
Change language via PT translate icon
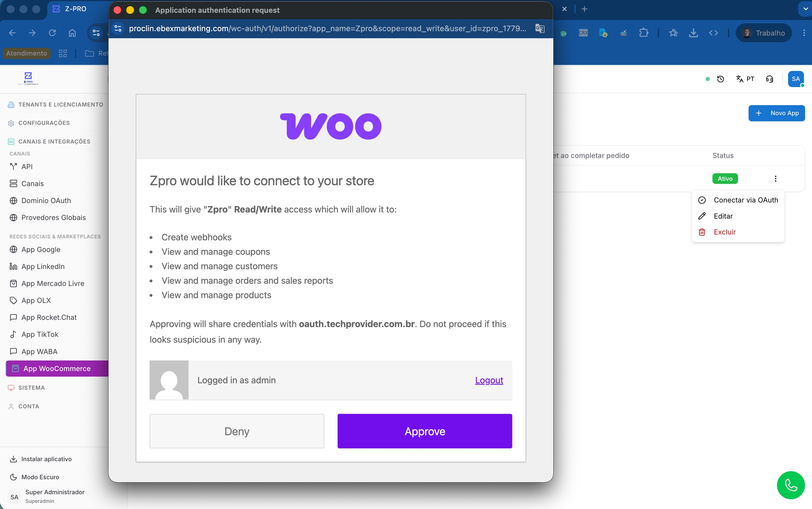pyautogui.click(x=745, y=79)
